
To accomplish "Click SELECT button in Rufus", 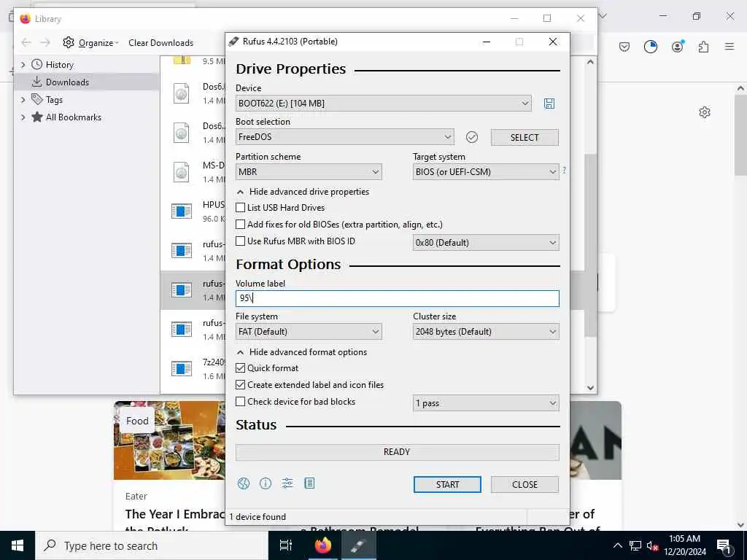I will point(525,138).
